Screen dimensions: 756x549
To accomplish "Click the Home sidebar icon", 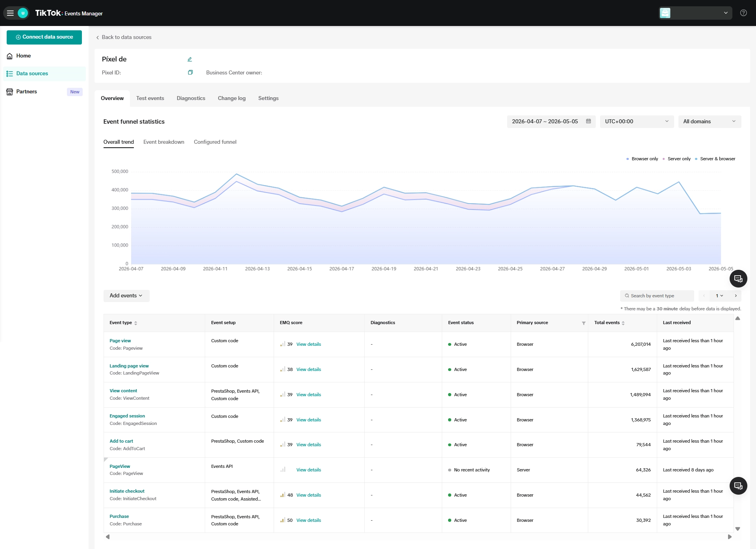I will tap(10, 56).
